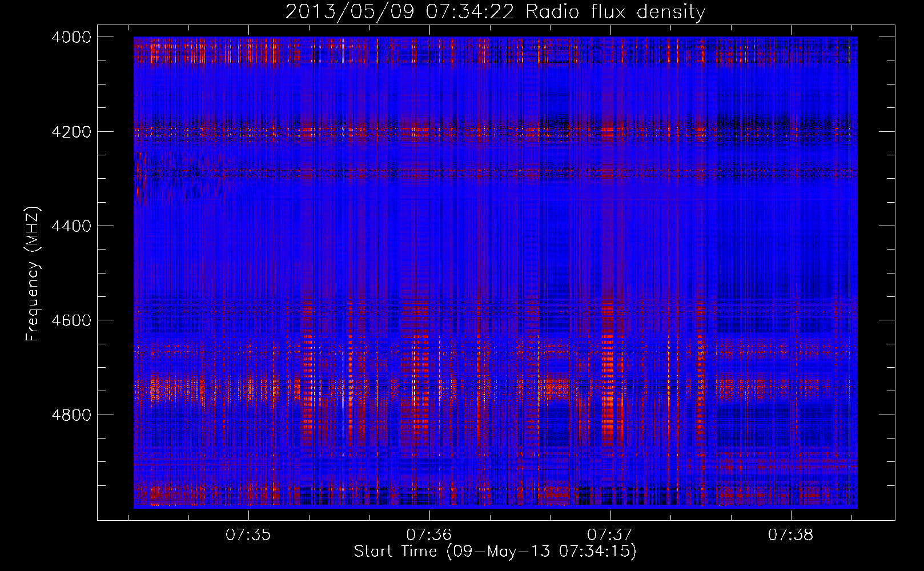Click the "Frequency (MHZ)" y-axis title
This screenshot has height=571, width=924.
point(33,274)
